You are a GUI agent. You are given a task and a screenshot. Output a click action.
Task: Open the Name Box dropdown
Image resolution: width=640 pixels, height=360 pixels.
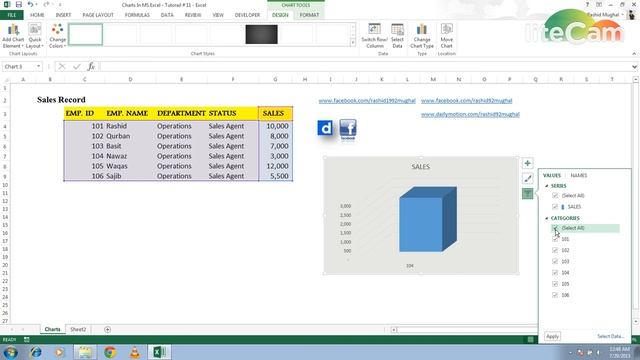[x=38, y=66]
